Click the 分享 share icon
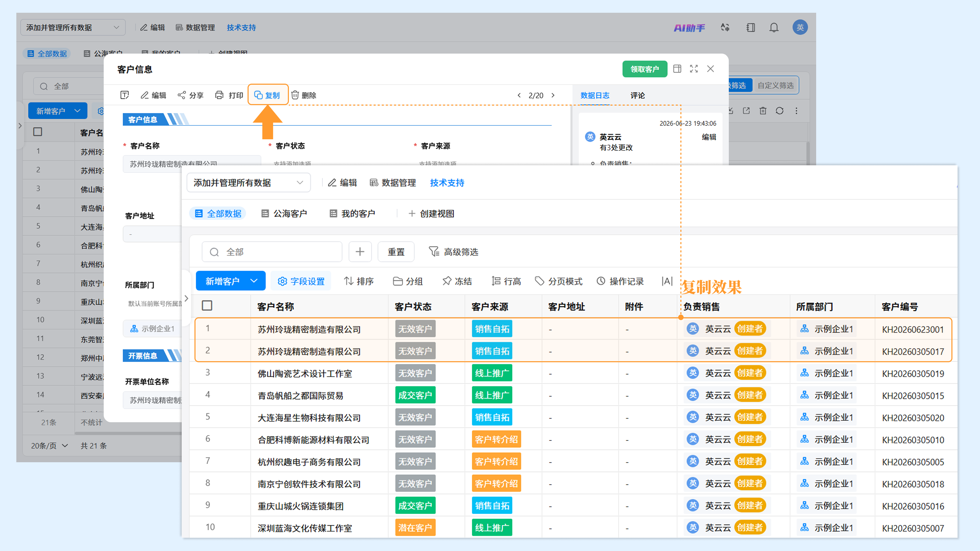This screenshot has width=980, height=551. point(181,95)
